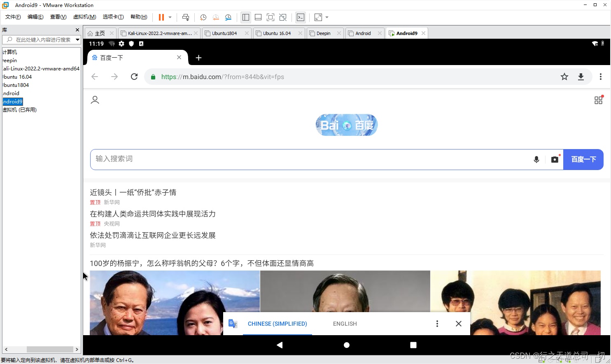The image size is (611, 364).
Task: Select Deepin in the library list
Action: pyautogui.click(x=9, y=61)
